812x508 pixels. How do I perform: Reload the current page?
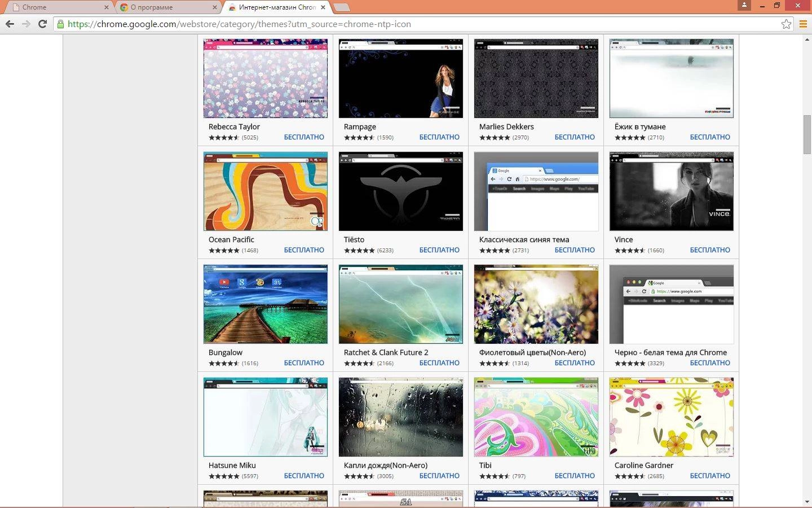click(x=42, y=24)
